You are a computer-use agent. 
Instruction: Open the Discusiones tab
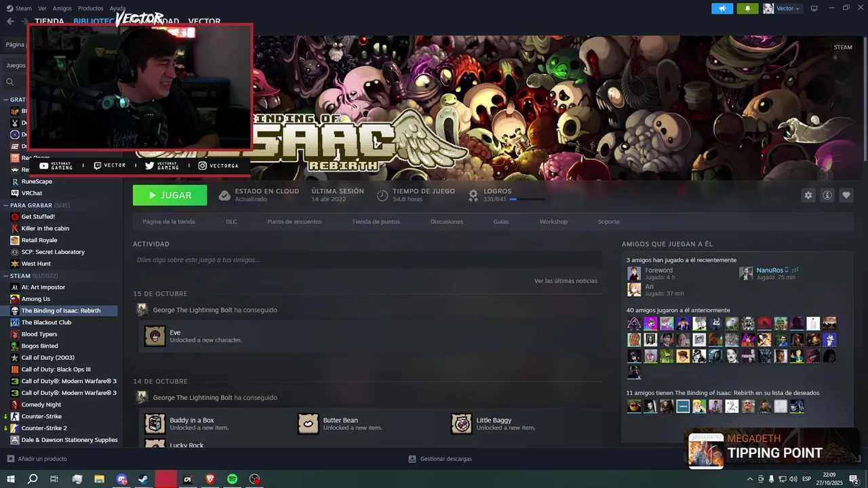[447, 222]
